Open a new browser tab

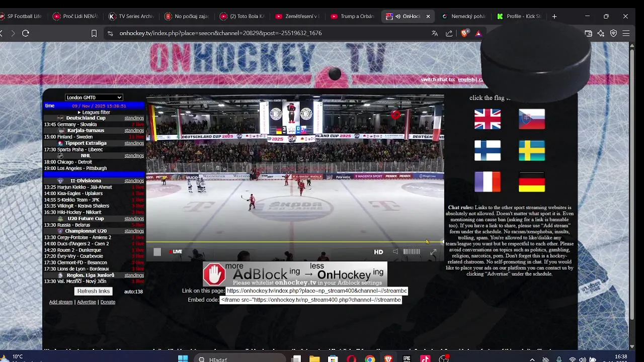(x=554, y=16)
